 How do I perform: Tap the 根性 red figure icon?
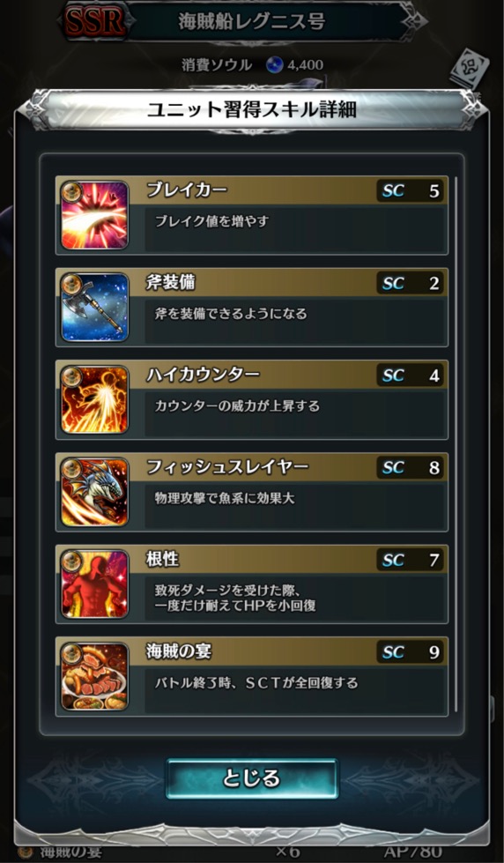(x=94, y=584)
